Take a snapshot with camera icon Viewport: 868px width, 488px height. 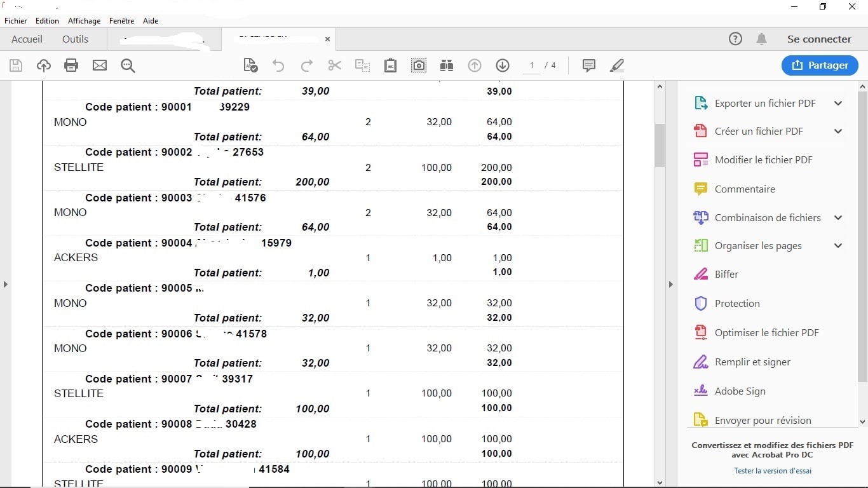419,65
